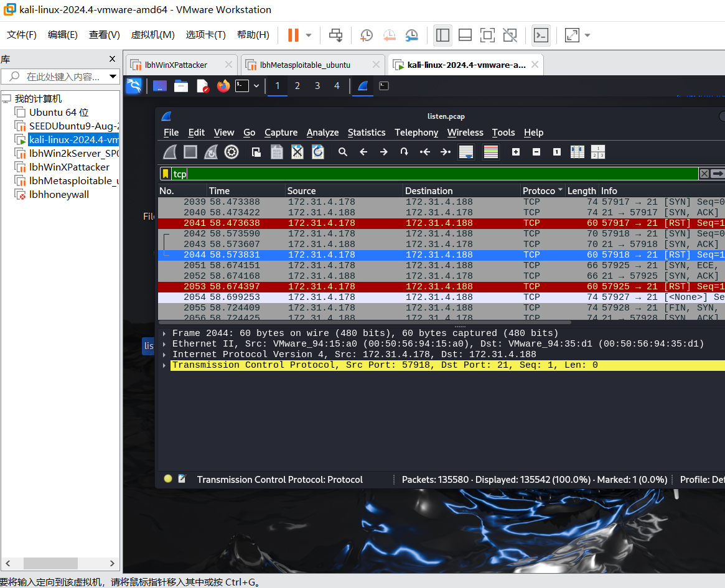Sort packets by the Time column
This screenshot has width=725, height=588.
[246, 191]
